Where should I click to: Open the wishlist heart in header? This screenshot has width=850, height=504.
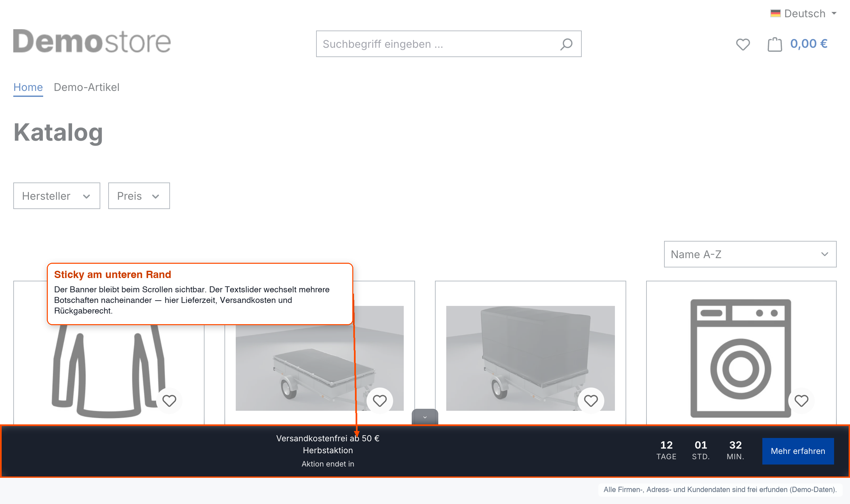tap(743, 44)
